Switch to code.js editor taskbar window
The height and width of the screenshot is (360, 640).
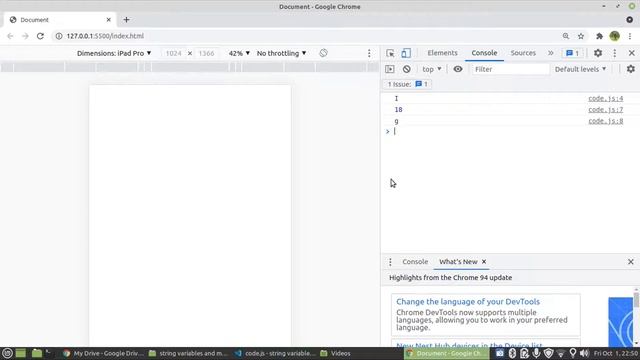pyautogui.click(x=275, y=353)
